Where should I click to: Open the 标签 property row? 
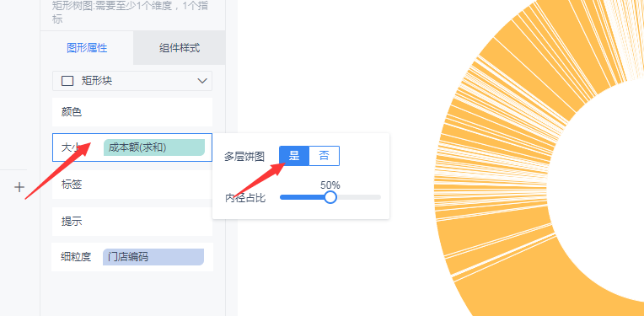click(132, 185)
